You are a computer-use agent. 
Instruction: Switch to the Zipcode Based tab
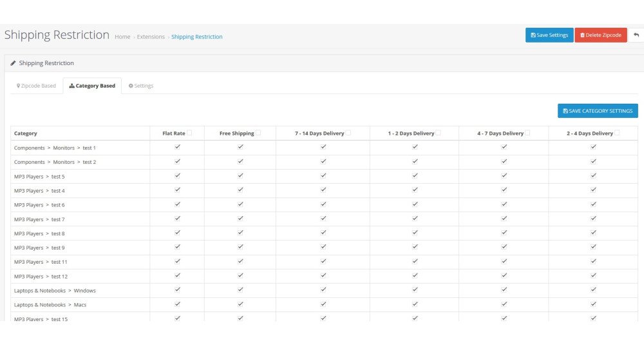[36, 86]
